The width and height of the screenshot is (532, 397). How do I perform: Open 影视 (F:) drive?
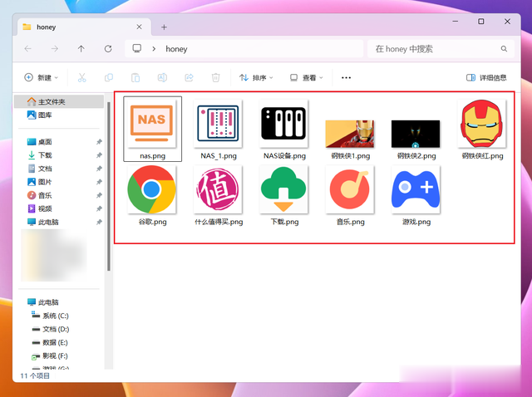[59, 355]
